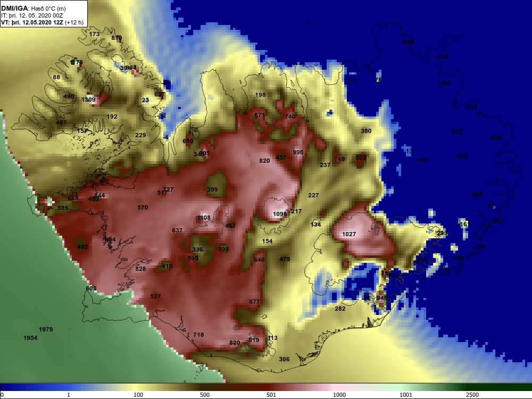Click the map value 479
The height and width of the screenshot is (399, 532).
285,259
